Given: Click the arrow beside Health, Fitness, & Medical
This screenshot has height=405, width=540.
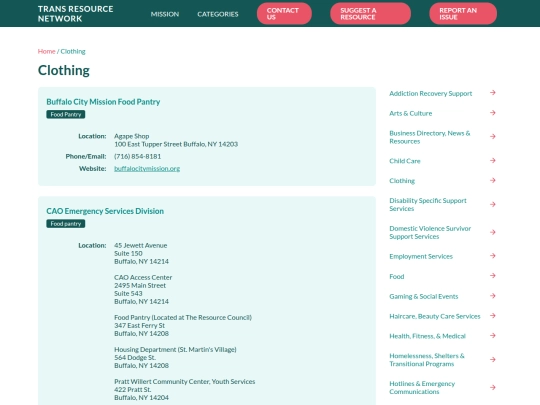Looking at the screenshot, I should click(493, 335).
